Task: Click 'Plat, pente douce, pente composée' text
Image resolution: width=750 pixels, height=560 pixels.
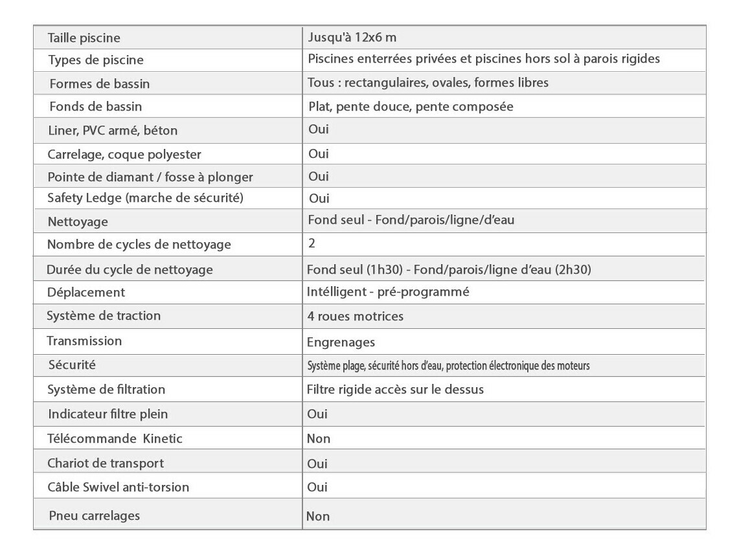Action: [x=411, y=107]
